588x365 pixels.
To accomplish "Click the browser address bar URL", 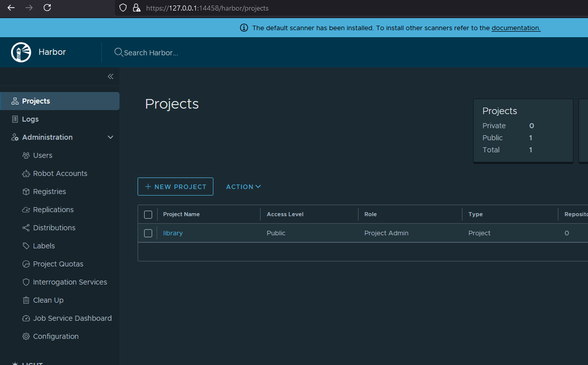I will pos(207,8).
